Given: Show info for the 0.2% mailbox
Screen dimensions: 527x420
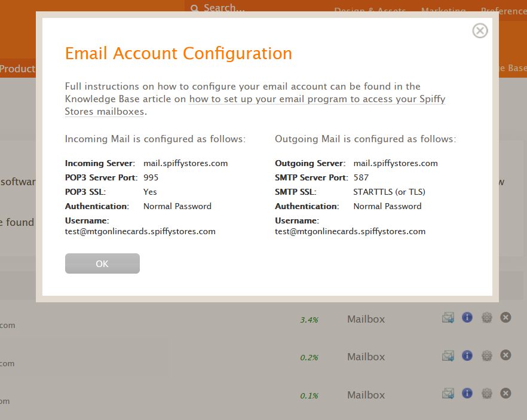Looking at the screenshot, I should coord(467,355).
